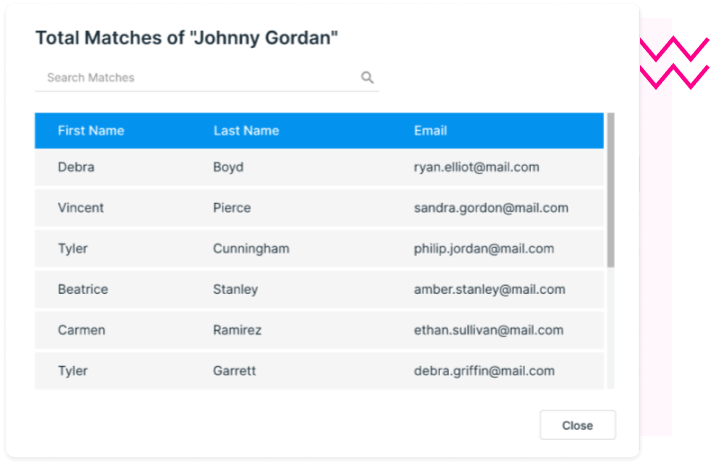The height and width of the screenshot is (465, 710).
Task: Select the Debra Boyd row
Action: (x=320, y=168)
